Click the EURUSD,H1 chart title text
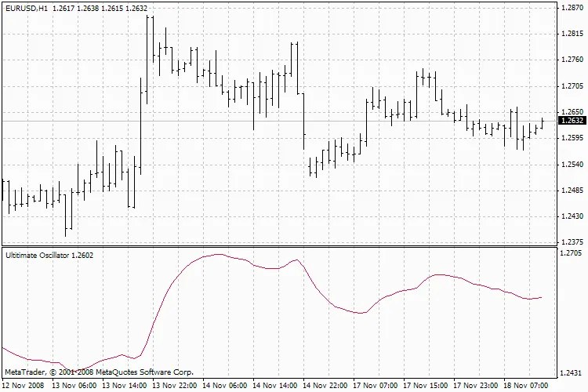 [x=26, y=9]
